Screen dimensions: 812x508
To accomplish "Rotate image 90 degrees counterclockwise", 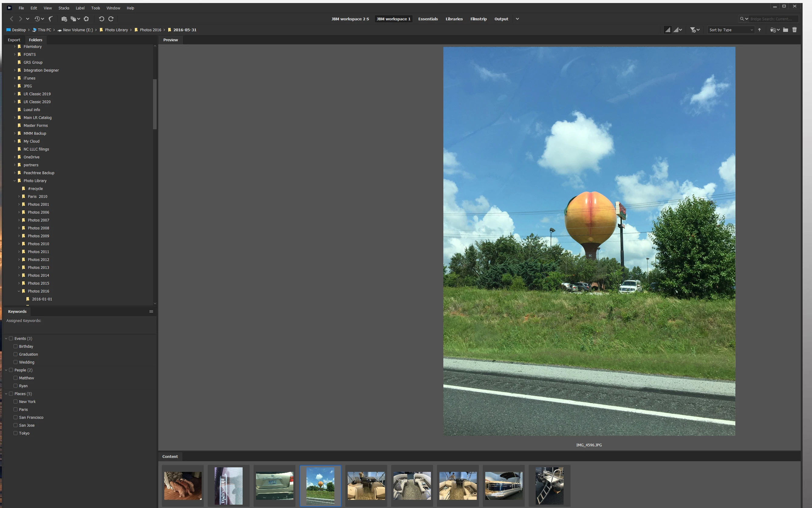I will point(101,19).
